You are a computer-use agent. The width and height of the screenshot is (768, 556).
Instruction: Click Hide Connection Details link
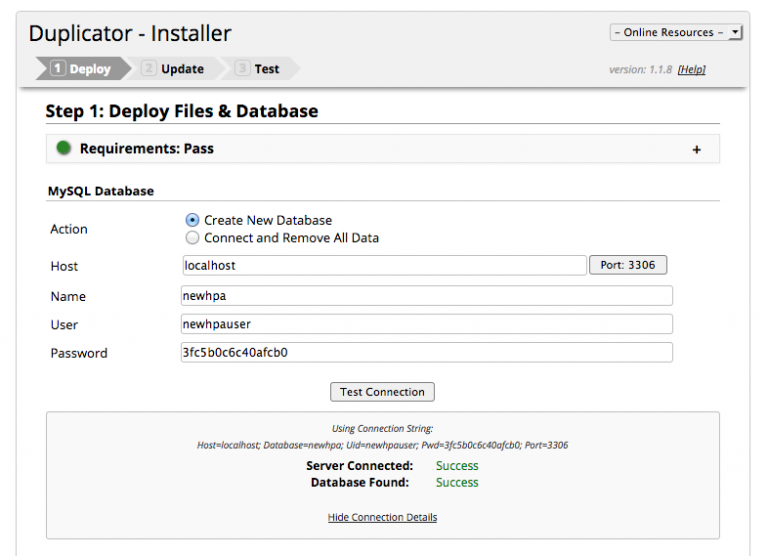tap(383, 517)
